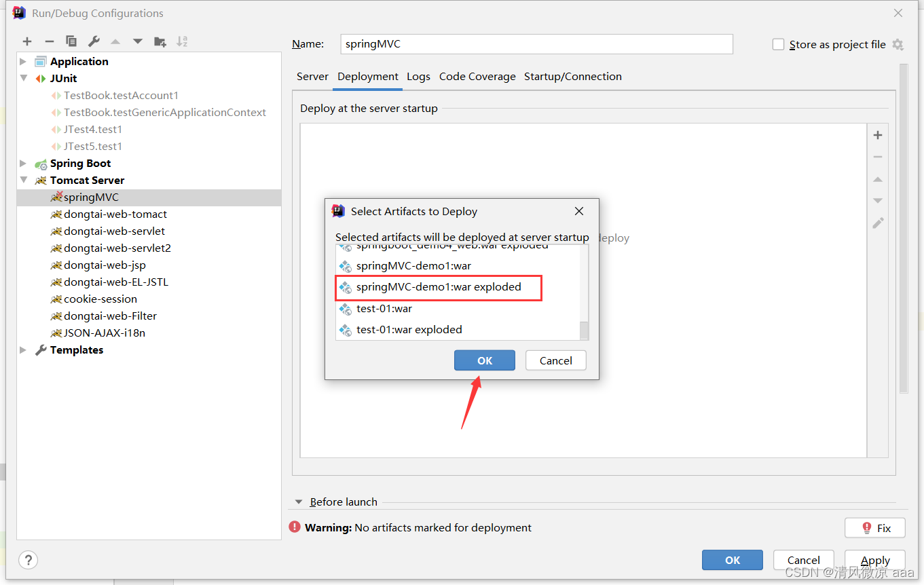924x585 pixels.
Task: Select dongtai-web-tomact configuration
Action: click(149, 214)
